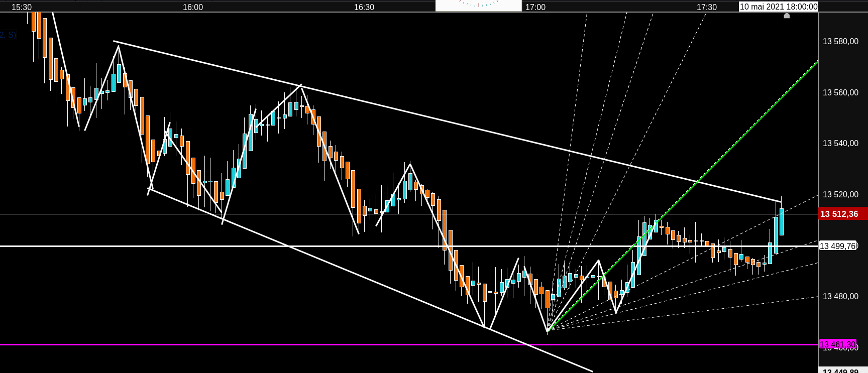Screen dimensions: 868x373
Task: Click the grey marker below the date tag
Action: [x=787, y=16]
